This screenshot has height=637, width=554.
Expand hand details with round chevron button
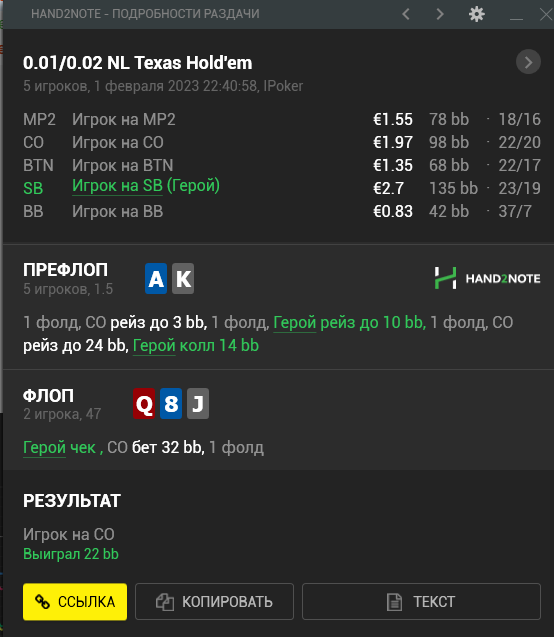(x=528, y=62)
